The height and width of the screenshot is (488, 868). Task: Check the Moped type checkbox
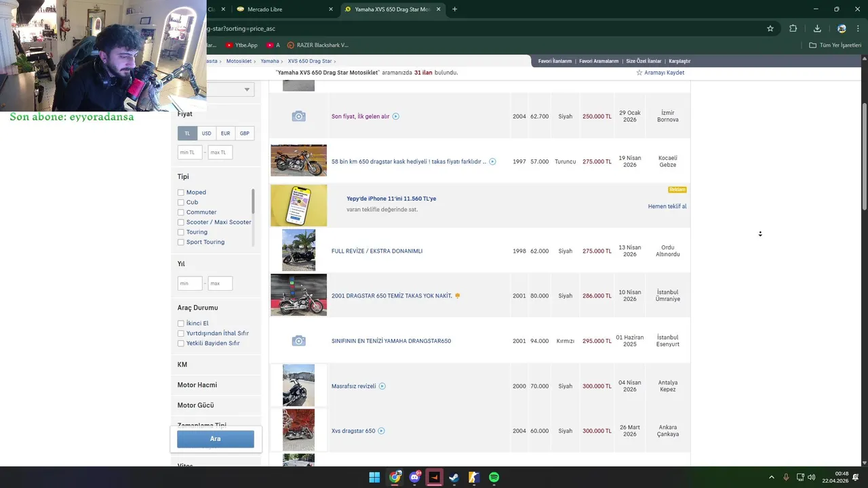tap(181, 192)
